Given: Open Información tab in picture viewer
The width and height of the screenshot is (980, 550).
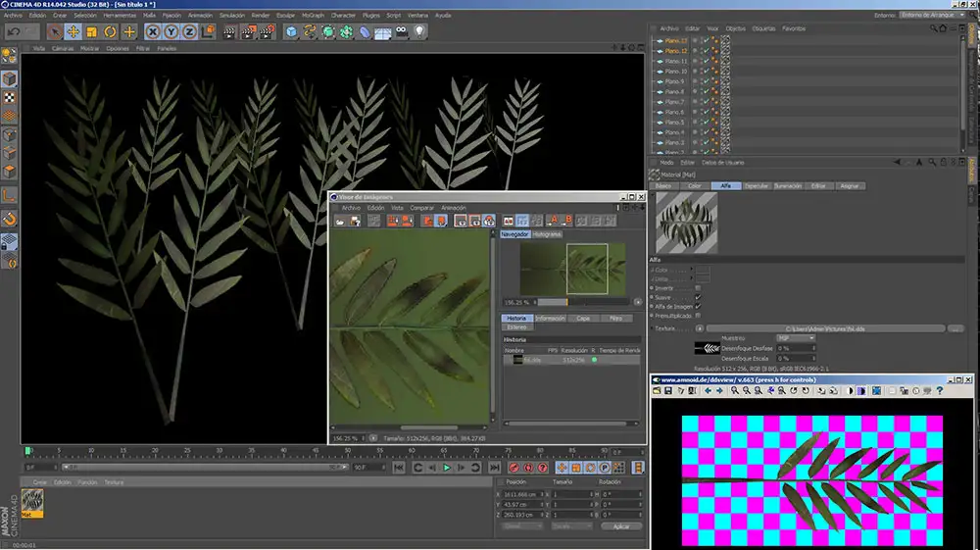Looking at the screenshot, I should coord(550,318).
